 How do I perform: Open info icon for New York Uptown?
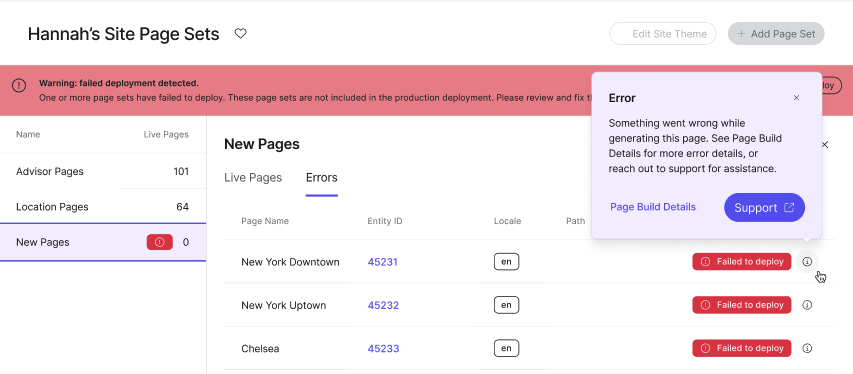pos(807,305)
